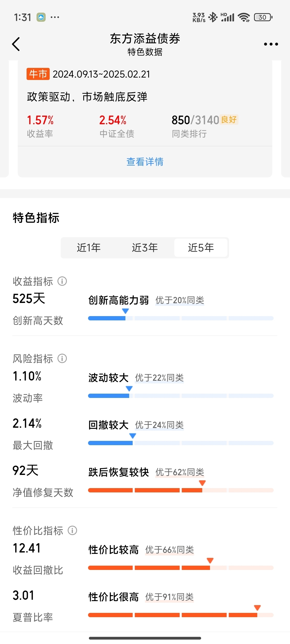
Task: Select the 近3年 period option
Action: coord(145,247)
